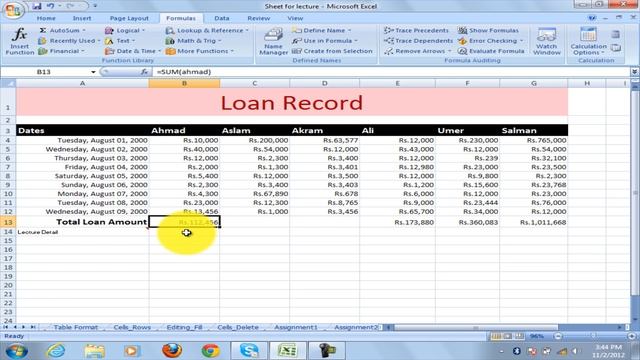Click Remove Arrows
Screen dimensions: 640x360
[418, 51]
